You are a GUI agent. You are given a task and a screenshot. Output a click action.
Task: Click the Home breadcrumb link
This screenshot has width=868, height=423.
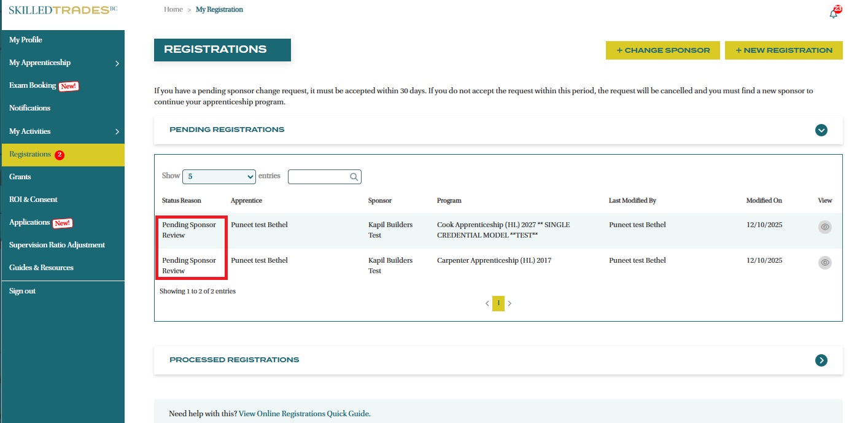[x=173, y=10]
